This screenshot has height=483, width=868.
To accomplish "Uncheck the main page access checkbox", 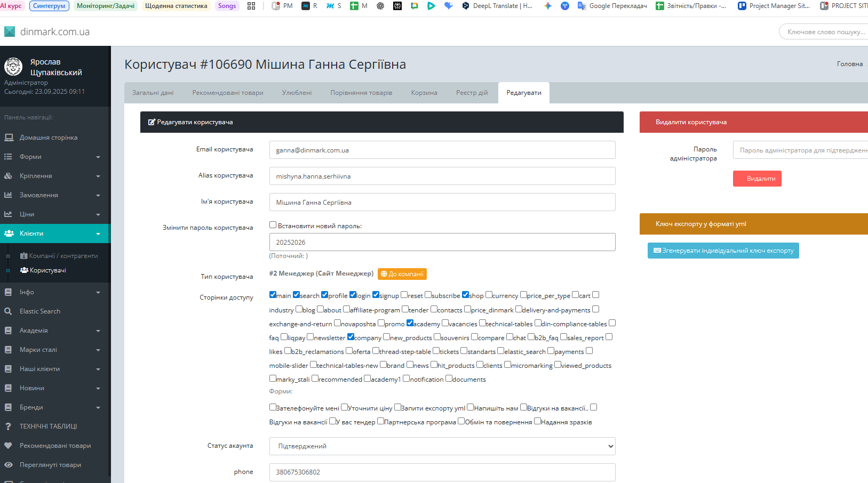I will [x=273, y=294].
